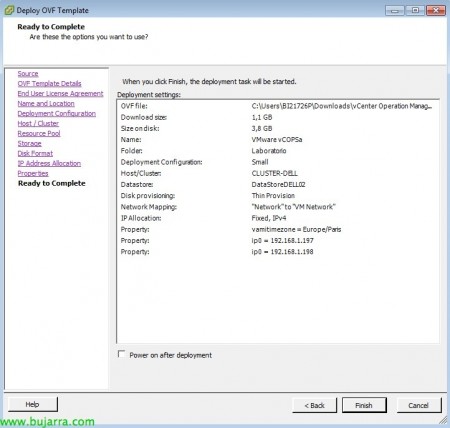
Task: Open the Disk Format step
Action: (x=35, y=154)
